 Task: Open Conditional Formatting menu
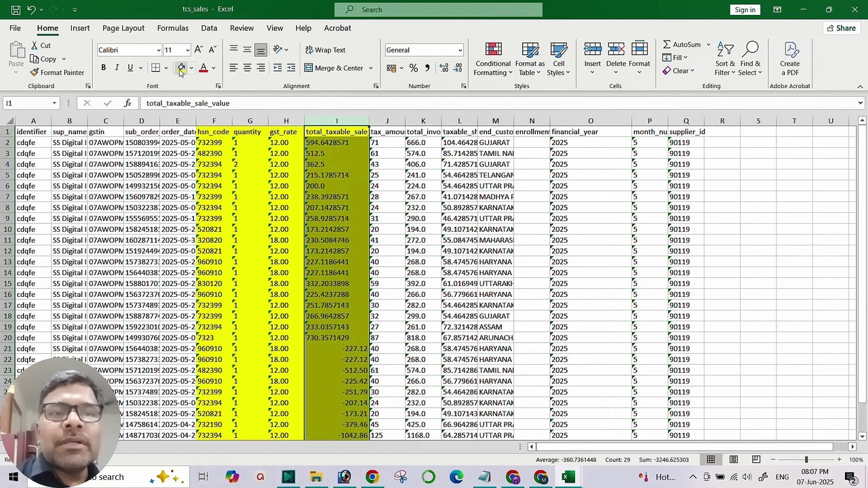click(x=493, y=60)
